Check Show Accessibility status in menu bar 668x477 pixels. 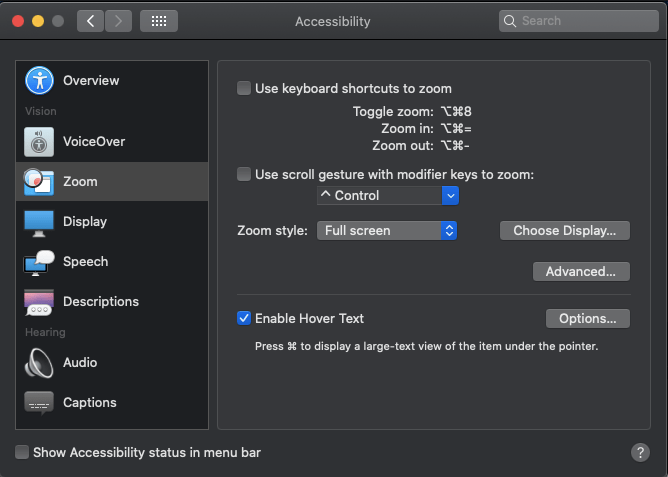22,453
